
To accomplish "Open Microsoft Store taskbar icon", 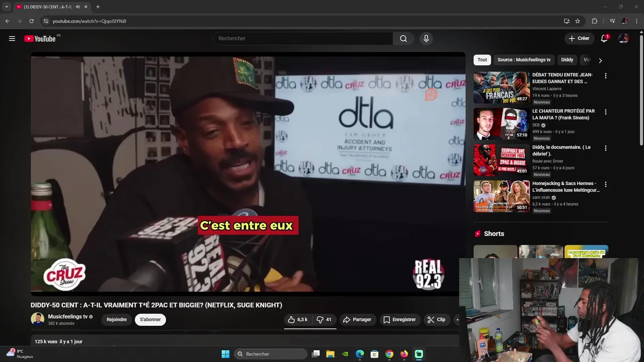I will tap(374, 354).
